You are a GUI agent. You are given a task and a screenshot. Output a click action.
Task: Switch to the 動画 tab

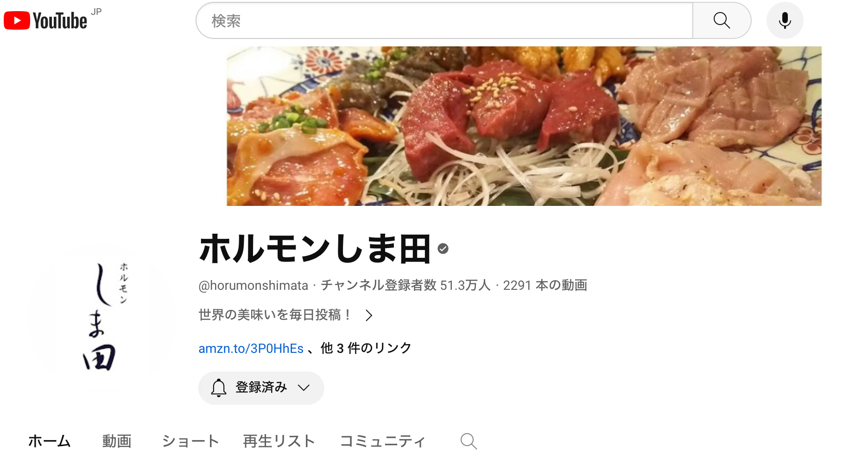(117, 441)
